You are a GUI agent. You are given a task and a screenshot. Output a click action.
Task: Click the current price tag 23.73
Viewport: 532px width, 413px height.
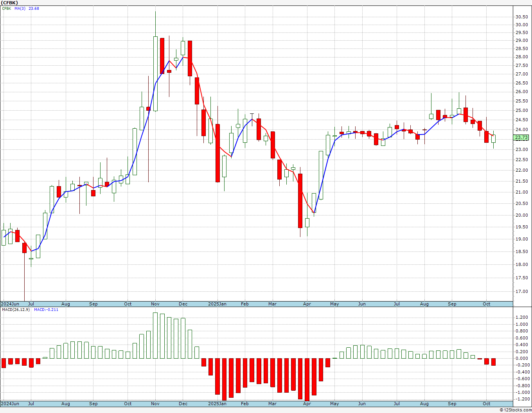point(521,138)
